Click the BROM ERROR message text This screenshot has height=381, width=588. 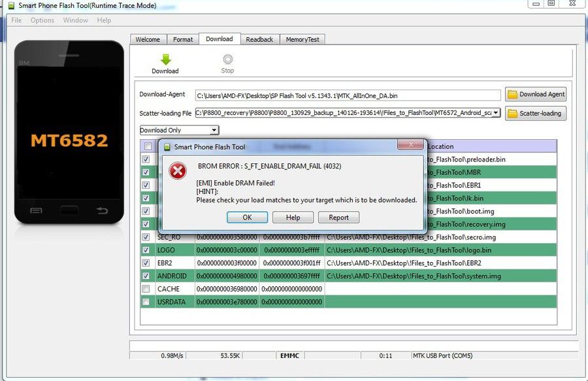(270, 166)
